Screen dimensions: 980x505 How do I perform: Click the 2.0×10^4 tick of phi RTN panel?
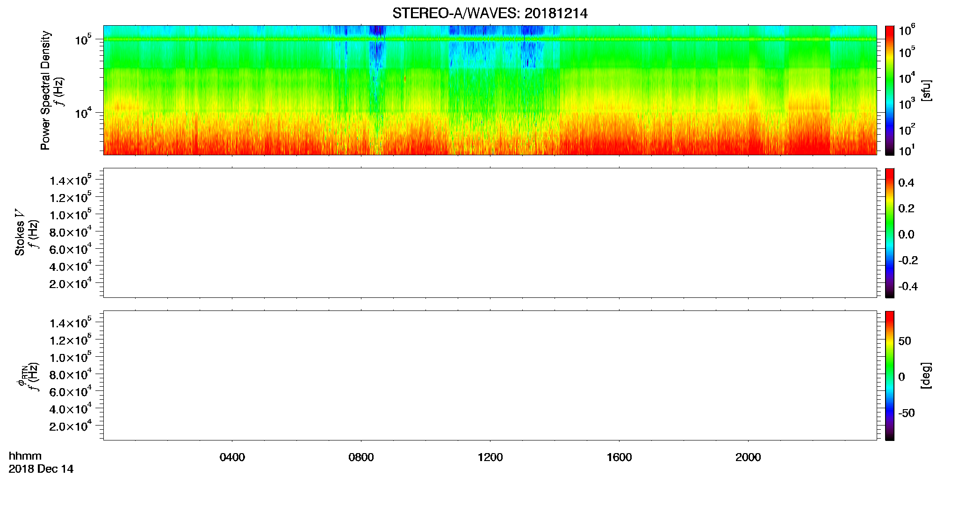coord(71,426)
